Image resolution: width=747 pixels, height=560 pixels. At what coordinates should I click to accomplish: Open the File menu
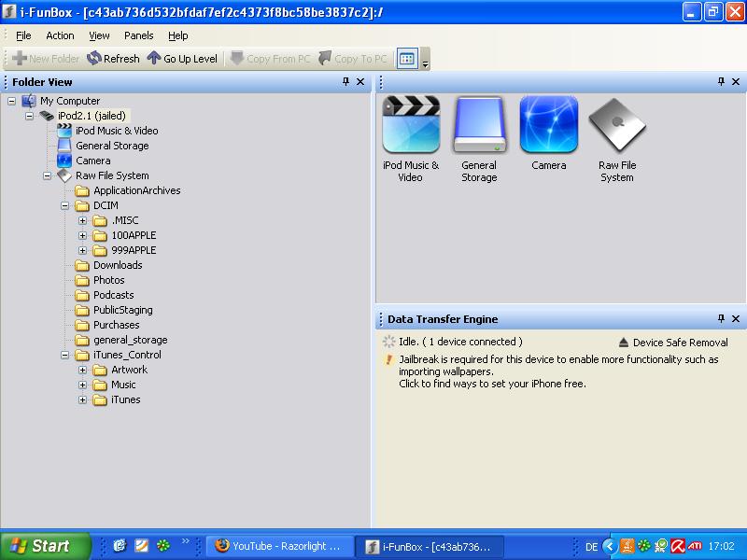coord(23,35)
